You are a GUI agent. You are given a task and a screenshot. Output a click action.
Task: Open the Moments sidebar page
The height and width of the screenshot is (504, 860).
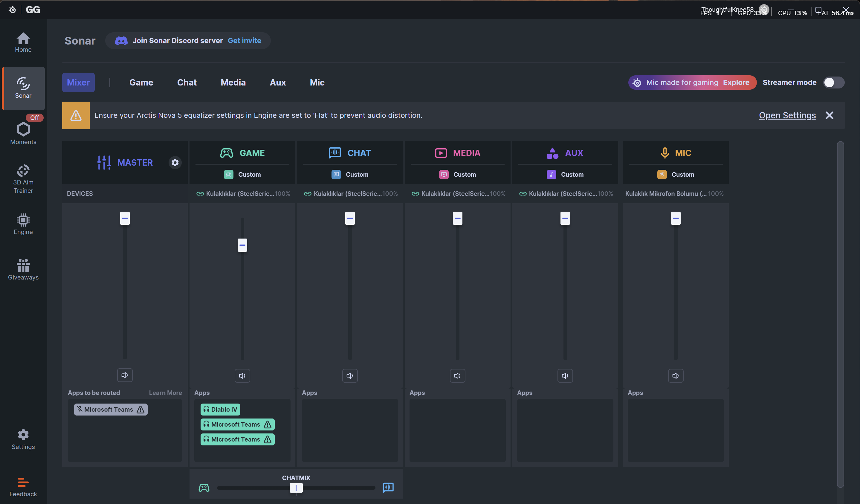(x=23, y=134)
